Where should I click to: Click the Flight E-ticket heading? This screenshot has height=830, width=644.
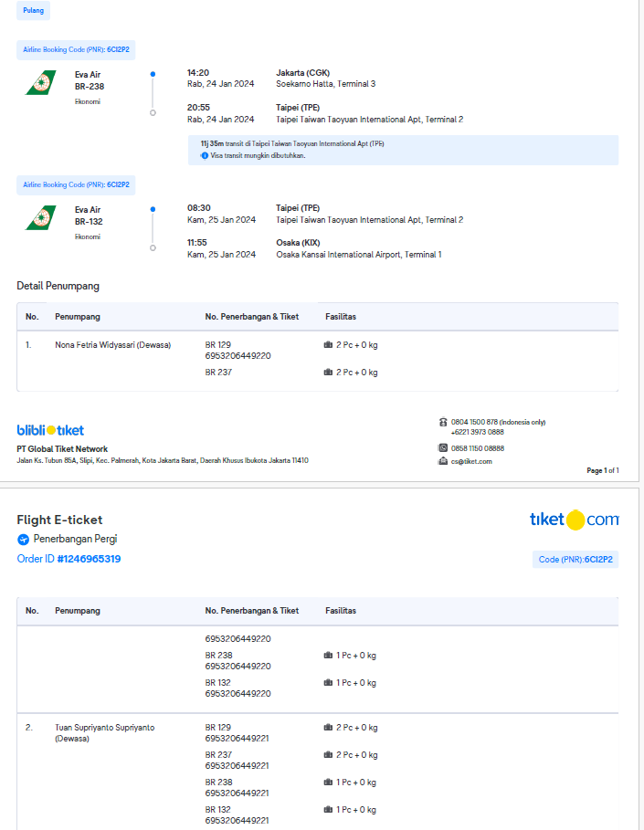59,520
